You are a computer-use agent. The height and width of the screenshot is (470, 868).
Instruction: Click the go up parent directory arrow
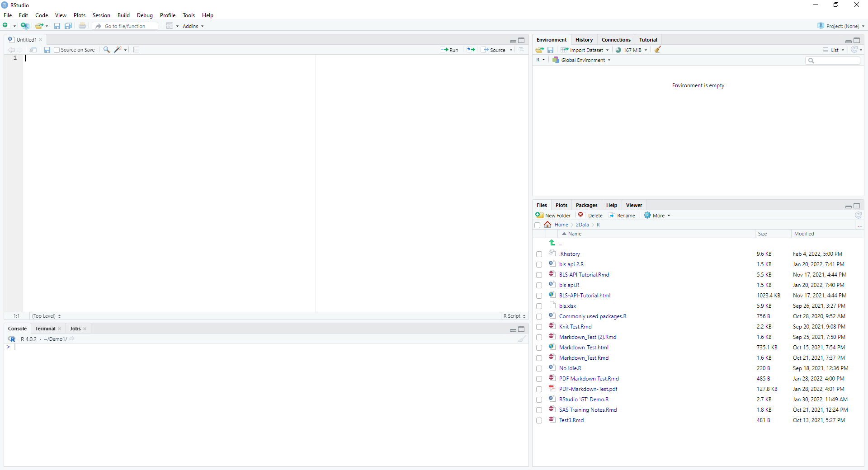click(552, 243)
